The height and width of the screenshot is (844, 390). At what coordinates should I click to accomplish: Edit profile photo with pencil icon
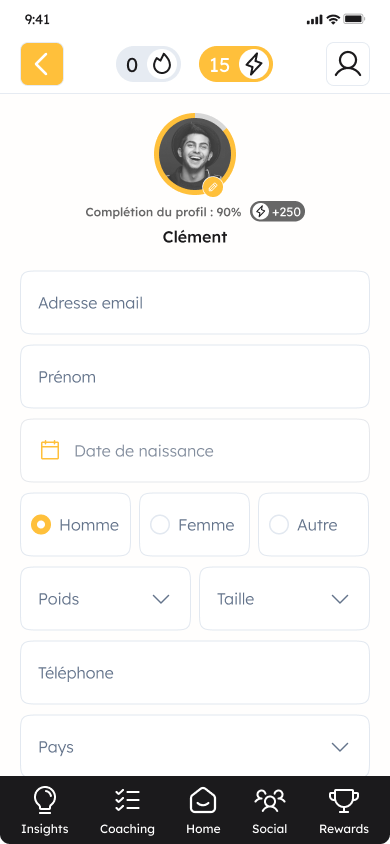click(x=213, y=187)
